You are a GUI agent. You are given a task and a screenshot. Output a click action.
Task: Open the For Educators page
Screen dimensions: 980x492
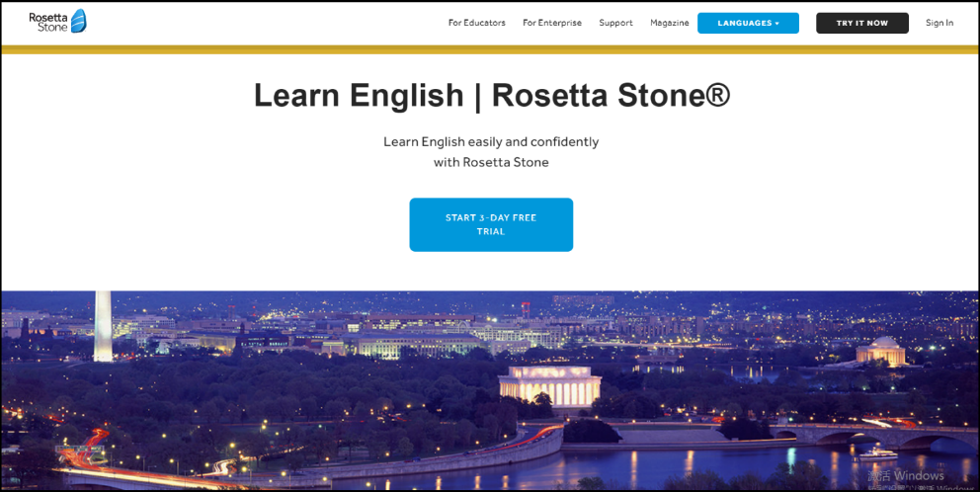point(477,23)
